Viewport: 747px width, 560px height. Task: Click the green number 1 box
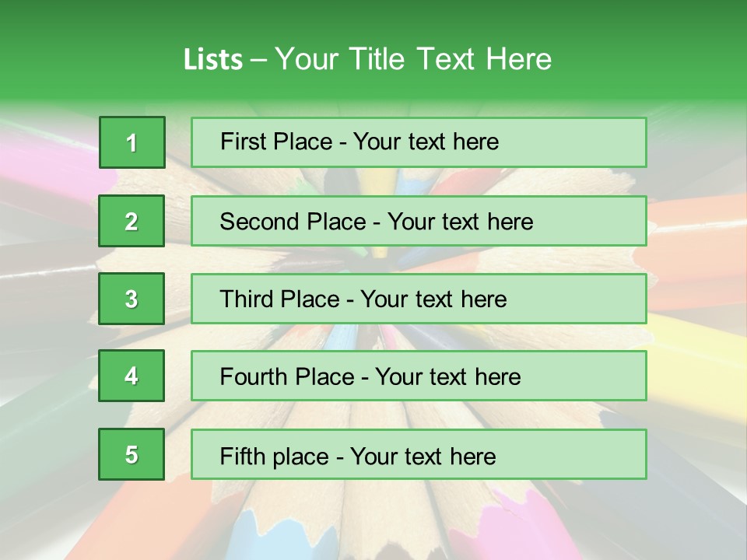[x=132, y=142]
